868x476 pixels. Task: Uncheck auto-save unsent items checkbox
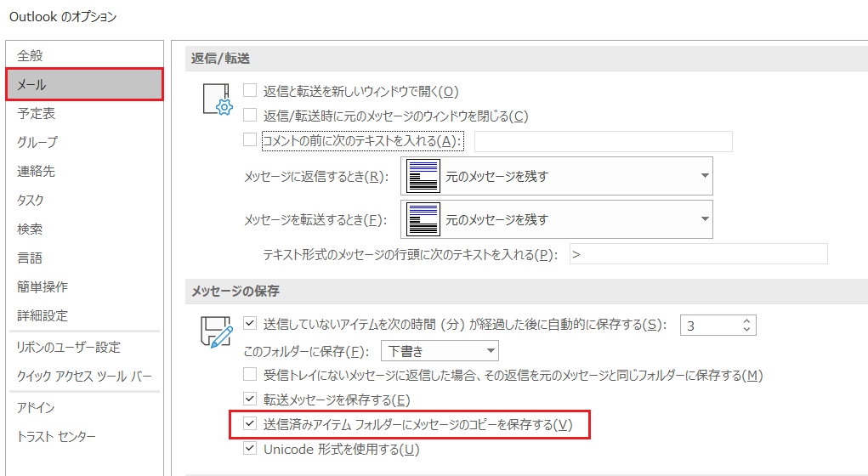point(250,323)
